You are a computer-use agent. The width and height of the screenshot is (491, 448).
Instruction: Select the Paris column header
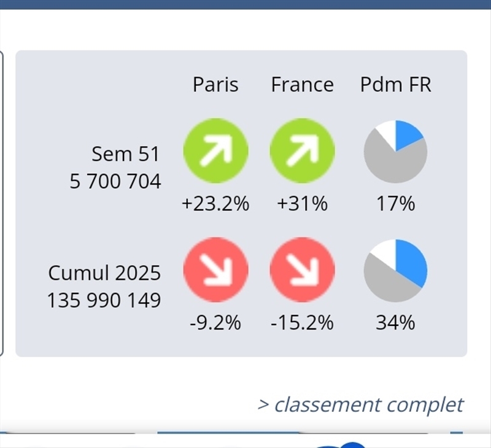(215, 84)
